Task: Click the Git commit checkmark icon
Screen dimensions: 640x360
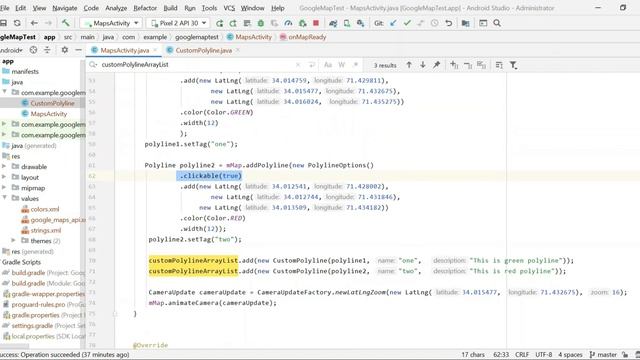Action: pos(407,23)
